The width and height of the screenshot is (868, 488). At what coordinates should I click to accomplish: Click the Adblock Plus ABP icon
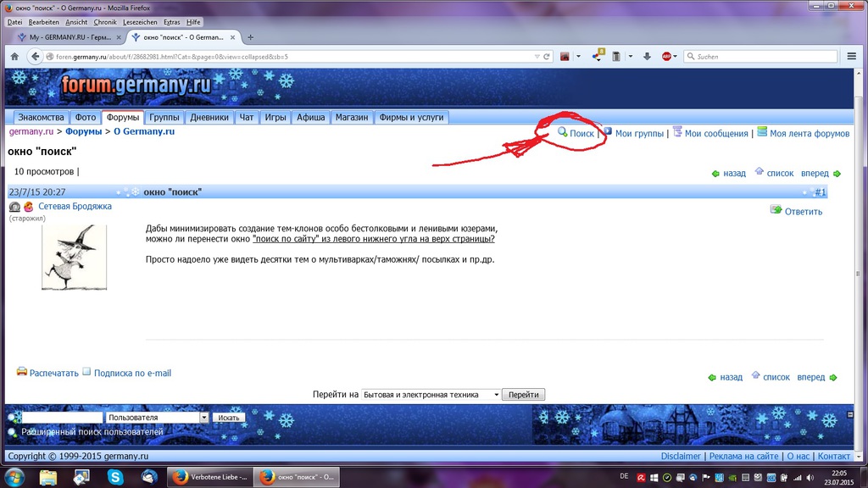click(666, 57)
